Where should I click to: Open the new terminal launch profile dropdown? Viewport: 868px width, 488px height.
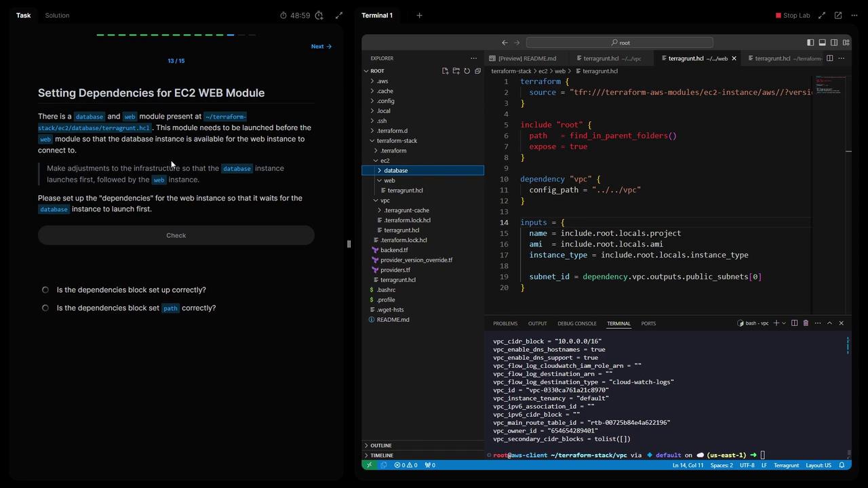coord(783,323)
